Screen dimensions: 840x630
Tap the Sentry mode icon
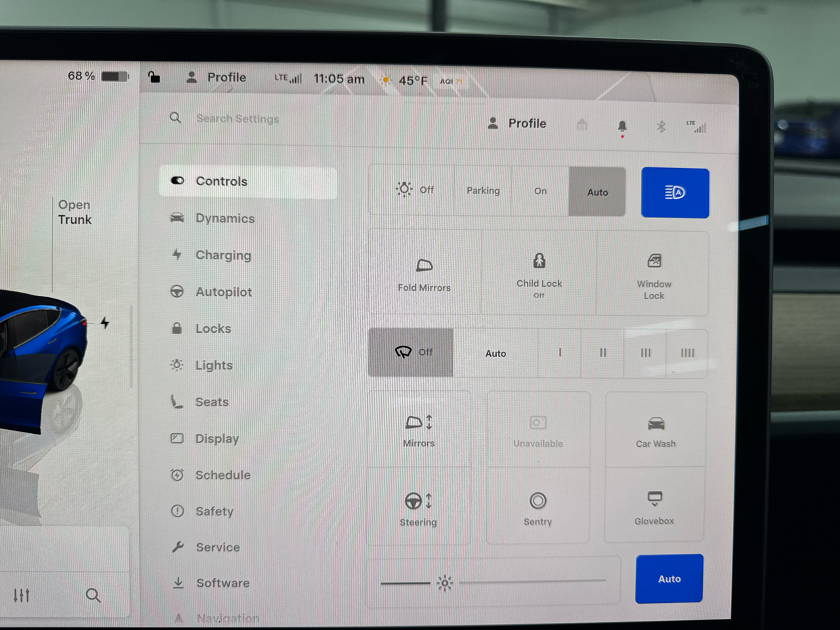(x=537, y=501)
